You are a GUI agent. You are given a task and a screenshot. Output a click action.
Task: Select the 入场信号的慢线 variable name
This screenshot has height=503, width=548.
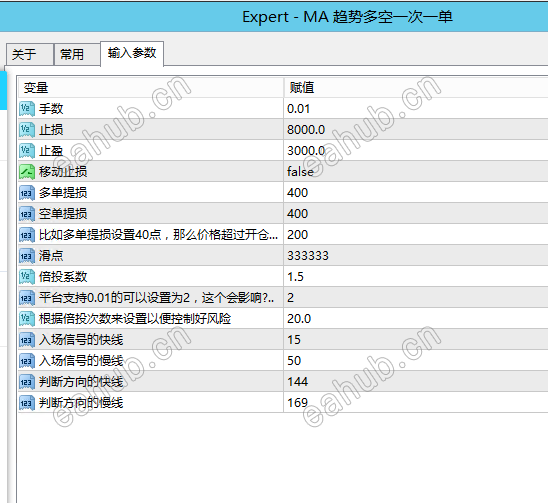click(81, 360)
